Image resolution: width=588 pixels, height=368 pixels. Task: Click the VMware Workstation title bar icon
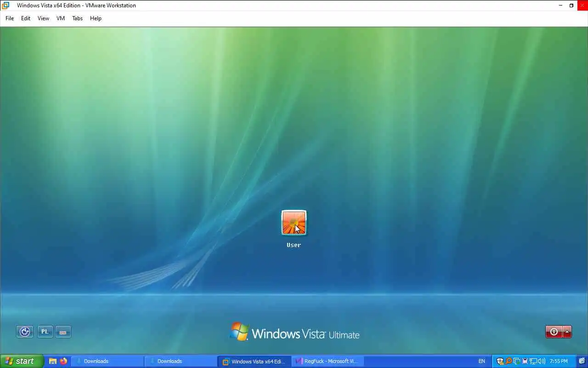coord(6,6)
